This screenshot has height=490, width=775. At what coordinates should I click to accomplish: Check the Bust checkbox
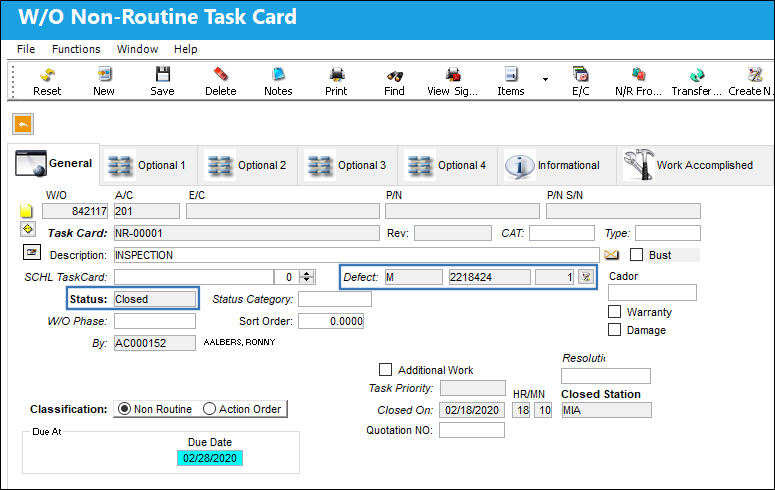click(x=637, y=255)
